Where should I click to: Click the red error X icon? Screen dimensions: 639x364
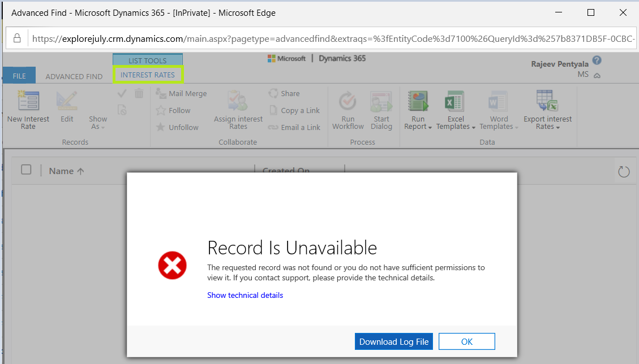173,266
